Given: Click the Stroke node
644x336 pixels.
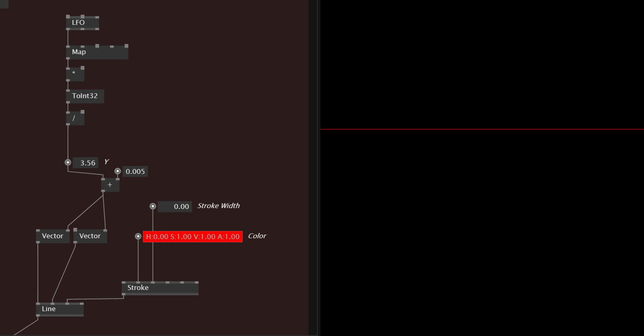Looking at the screenshot, I should pos(160,288).
